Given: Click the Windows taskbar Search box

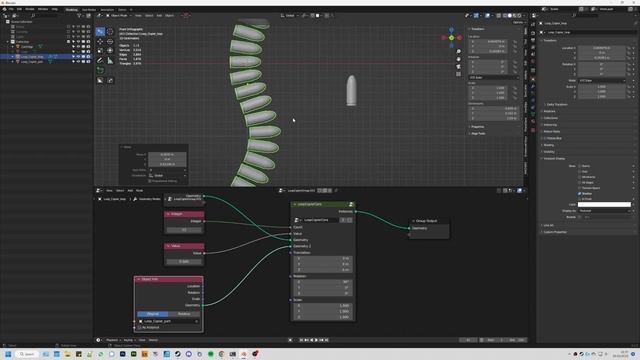Looking at the screenshot, I should tap(27, 354).
